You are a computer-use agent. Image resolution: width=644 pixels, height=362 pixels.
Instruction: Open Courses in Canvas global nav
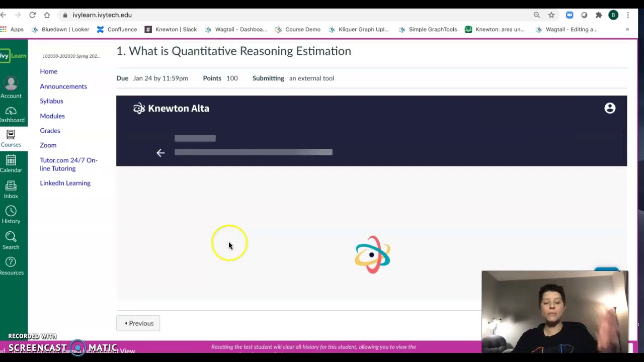coord(11,139)
